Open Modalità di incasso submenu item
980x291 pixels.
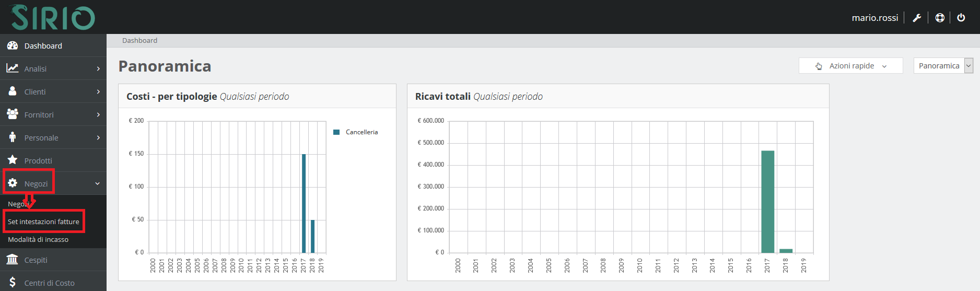coord(38,239)
